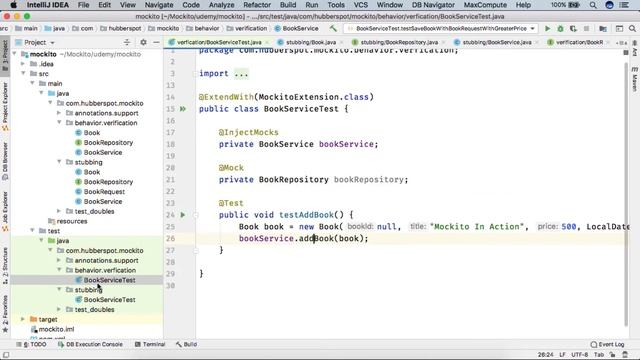Open the DB Execution Console

[x=90, y=344]
